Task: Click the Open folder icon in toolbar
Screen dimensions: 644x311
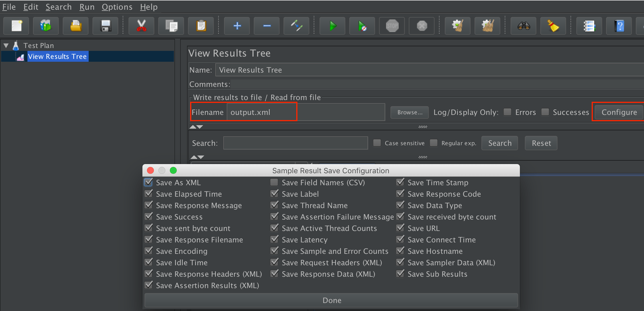Action: (76, 26)
